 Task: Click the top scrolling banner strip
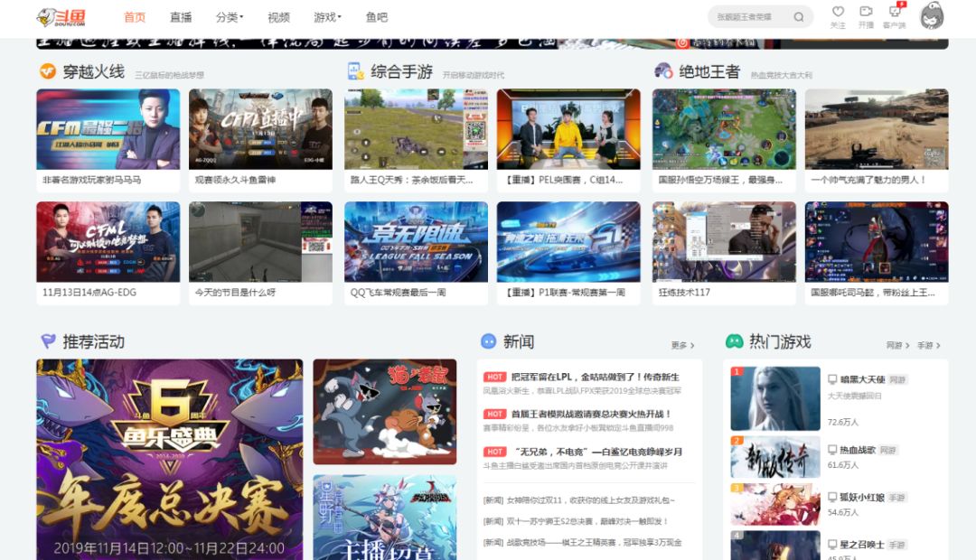click(x=493, y=43)
